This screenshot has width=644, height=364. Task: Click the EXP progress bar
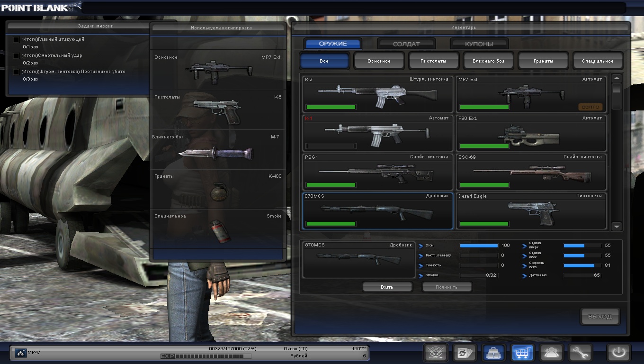tap(214, 356)
